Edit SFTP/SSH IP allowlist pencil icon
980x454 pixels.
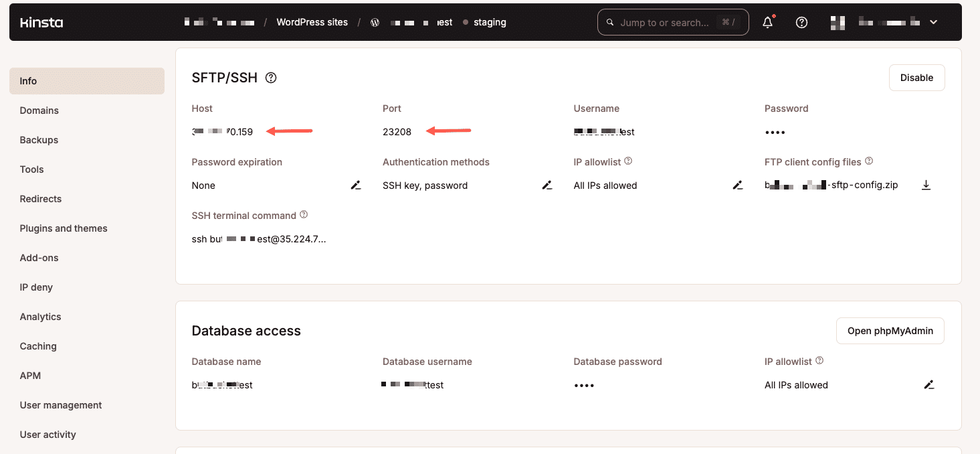tap(737, 185)
